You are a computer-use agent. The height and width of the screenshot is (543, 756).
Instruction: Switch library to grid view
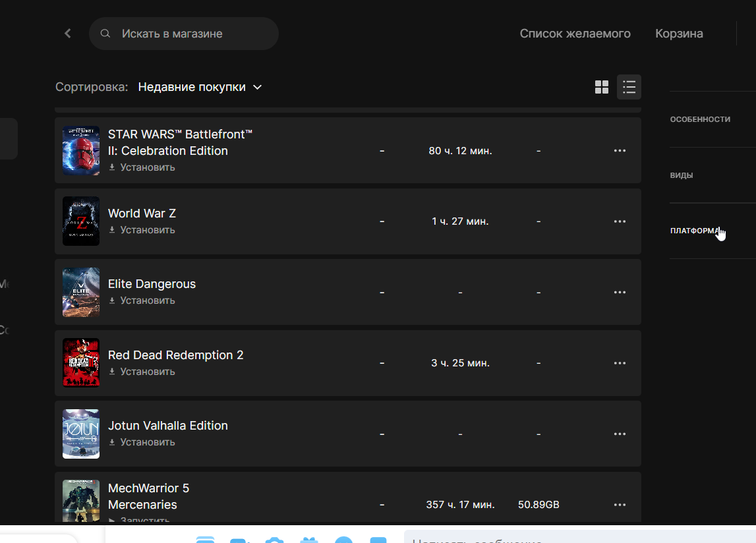pyautogui.click(x=602, y=87)
